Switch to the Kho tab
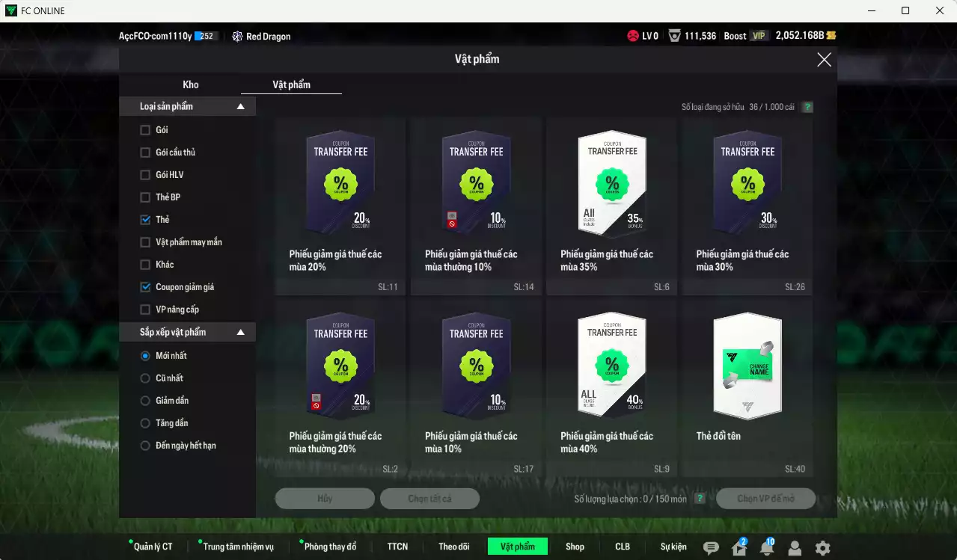The width and height of the screenshot is (957, 560). (x=191, y=84)
